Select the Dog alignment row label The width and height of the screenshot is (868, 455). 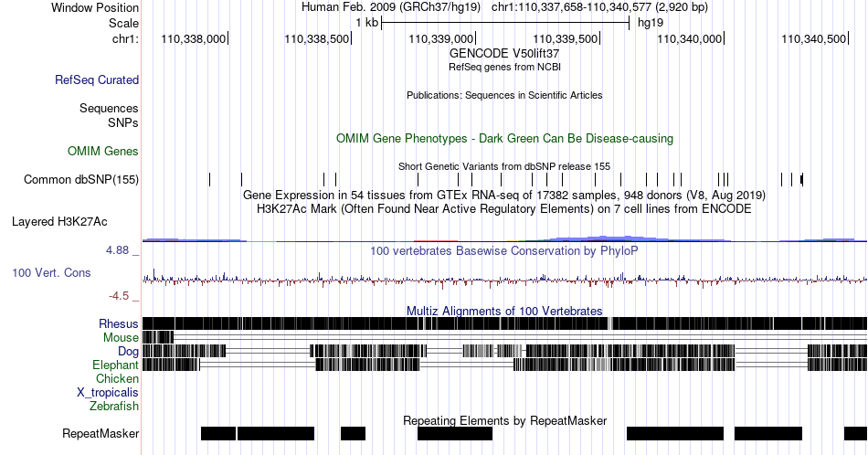click(128, 352)
